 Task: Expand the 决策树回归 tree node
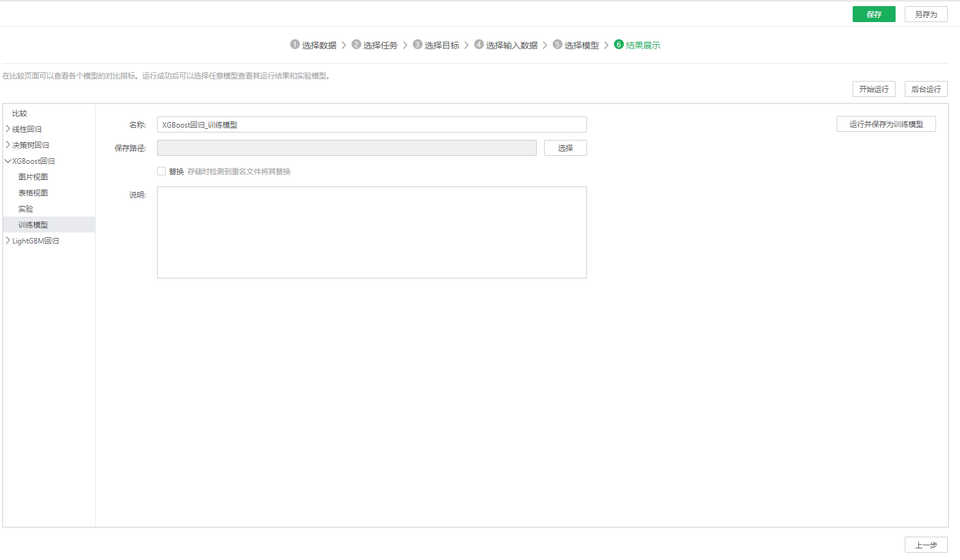pos(8,145)
